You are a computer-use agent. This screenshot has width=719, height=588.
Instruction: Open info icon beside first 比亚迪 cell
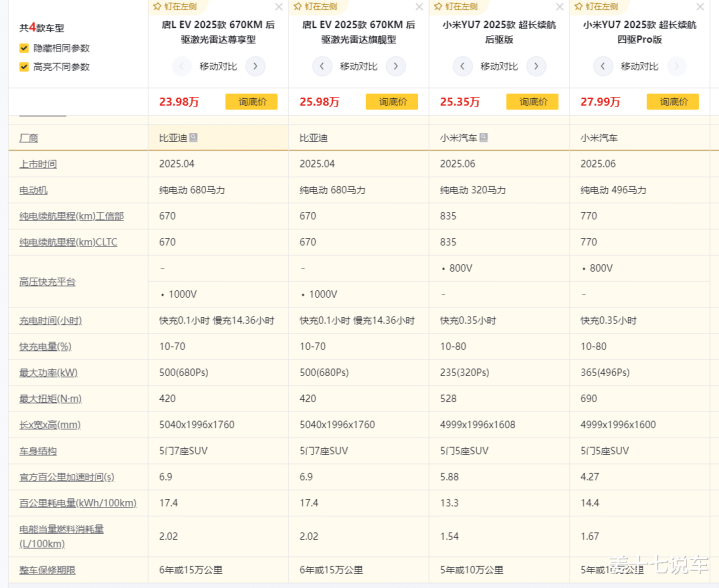click(x=194, y=137)
